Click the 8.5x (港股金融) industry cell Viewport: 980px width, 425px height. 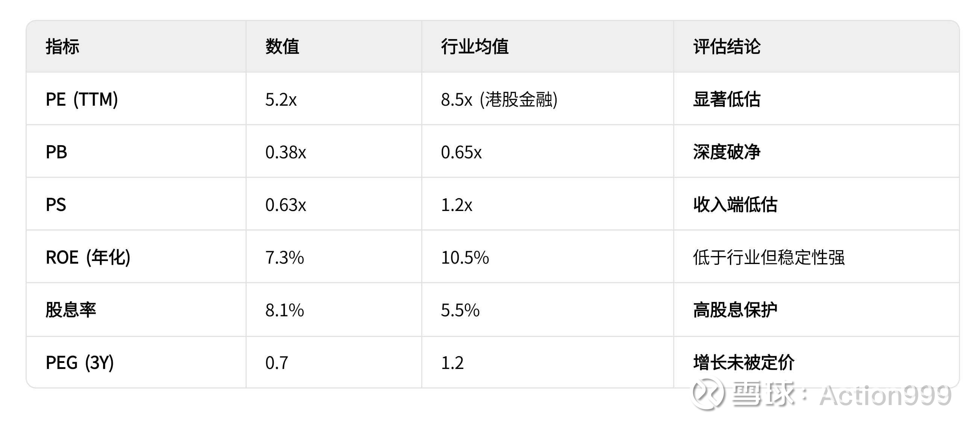499,100
